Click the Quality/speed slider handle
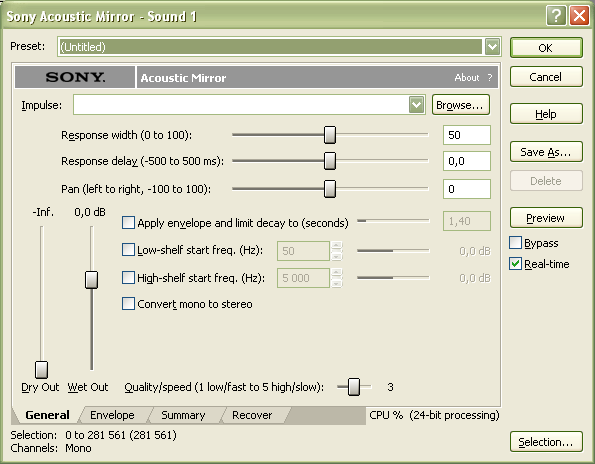The image size is (595, 464). click(354, 387)
